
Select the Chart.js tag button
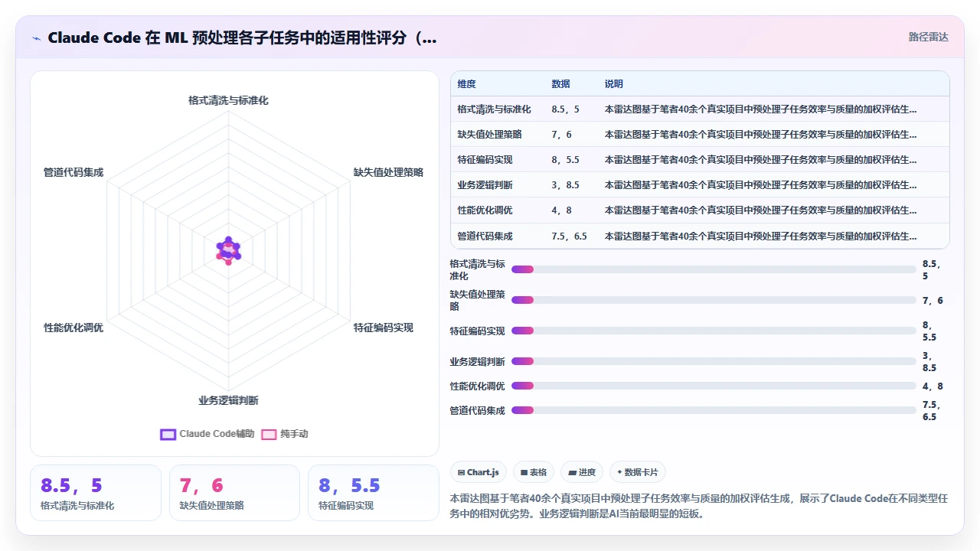[x=479, y=472]
